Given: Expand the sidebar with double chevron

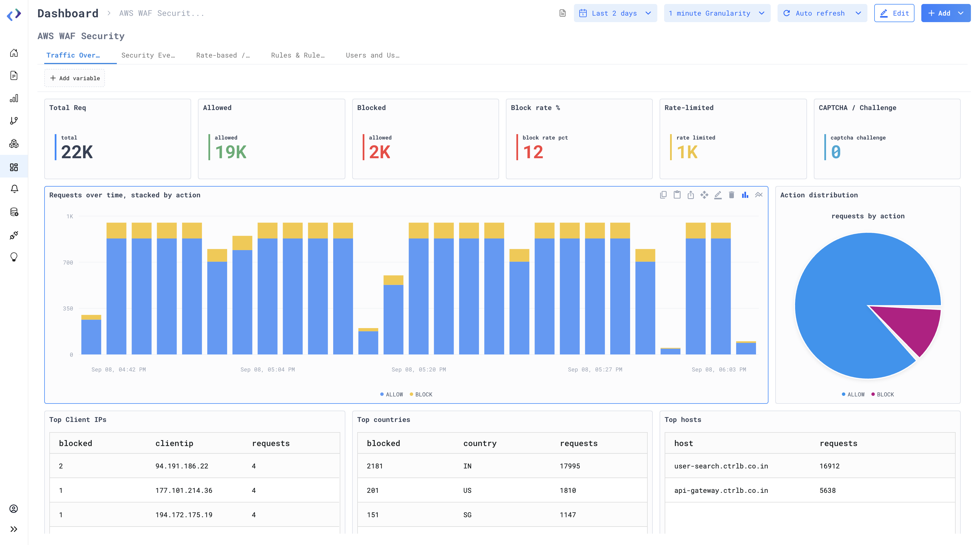Looking at the screenshot, I should [14, 529].
